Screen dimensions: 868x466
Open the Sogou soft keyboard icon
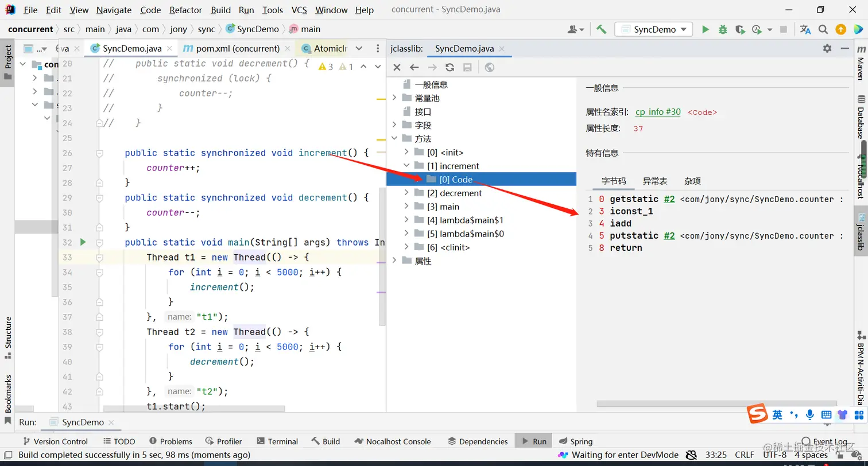826,414
